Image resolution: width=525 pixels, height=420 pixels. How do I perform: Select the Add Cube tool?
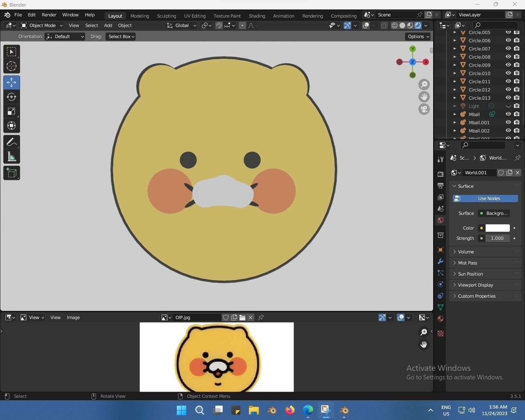[x=11, y=173]
